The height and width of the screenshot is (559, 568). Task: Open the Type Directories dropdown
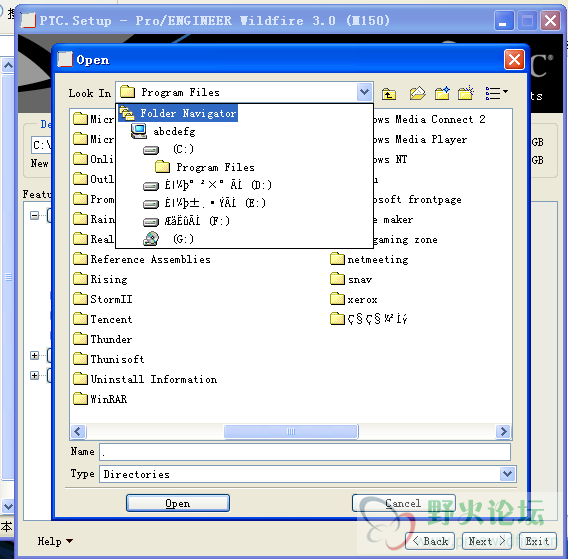508,474
